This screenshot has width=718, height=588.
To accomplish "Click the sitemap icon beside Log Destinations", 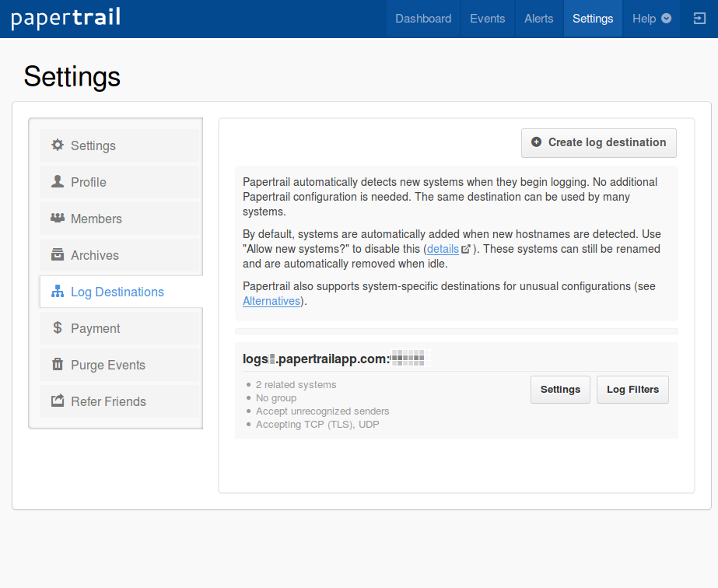I will coord(58,292).
